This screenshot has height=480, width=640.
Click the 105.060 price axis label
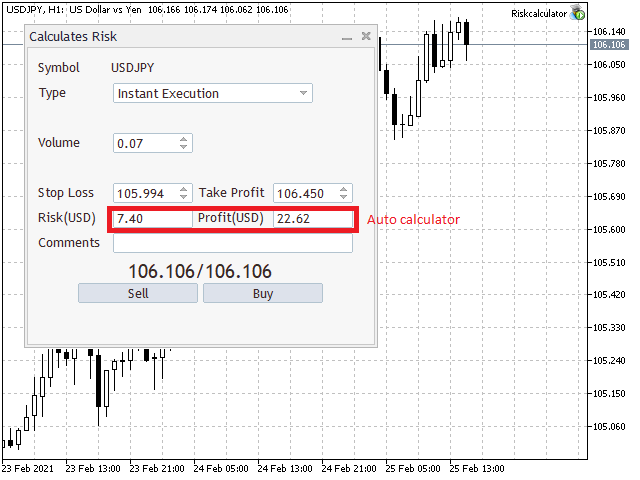(609, 427)
